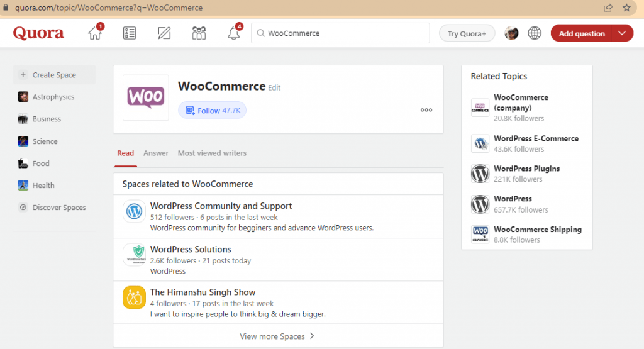The image size is (644, 349).
Task: Switch to the Answer tab
Action: coord(156,153)
